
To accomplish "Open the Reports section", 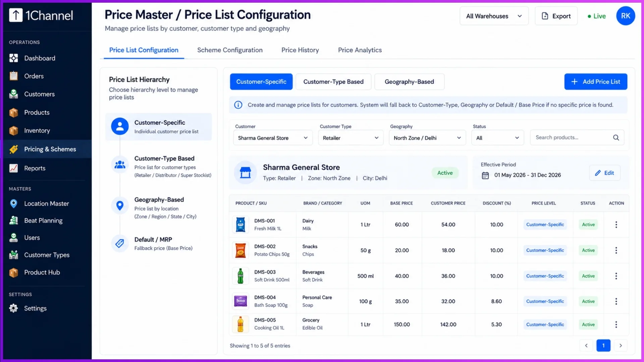I will click(35, 168).
